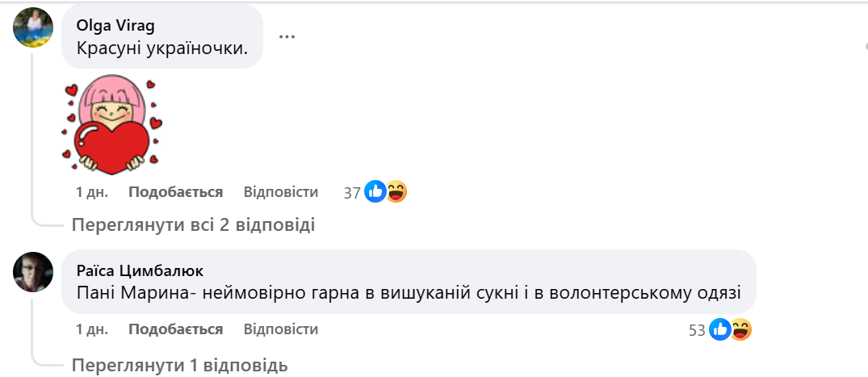Click the laughing emoji reaction next to 37
868x377 pixels.
click(396, 192)
